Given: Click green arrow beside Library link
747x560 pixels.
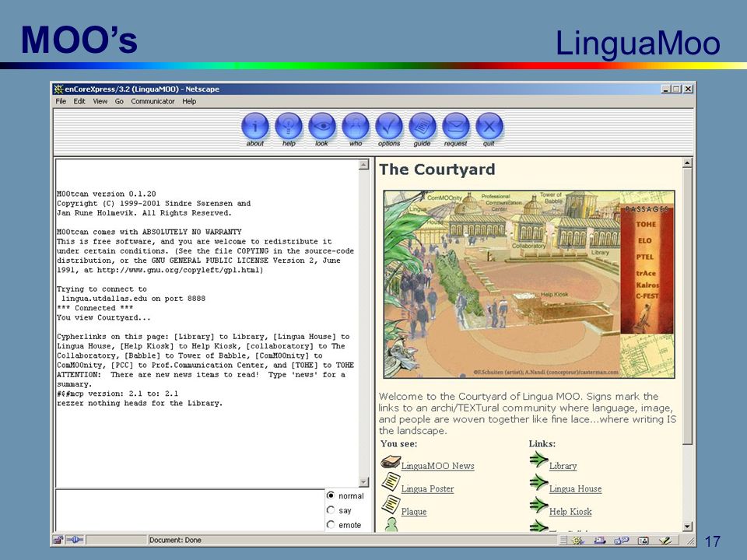Looking at the screenshot, I should (x=538, y=460).
